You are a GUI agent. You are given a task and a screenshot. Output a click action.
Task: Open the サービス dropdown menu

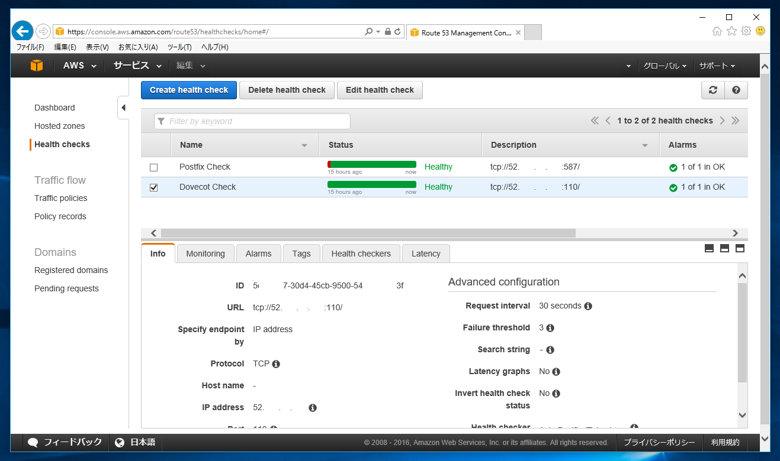tap(137, 66)
